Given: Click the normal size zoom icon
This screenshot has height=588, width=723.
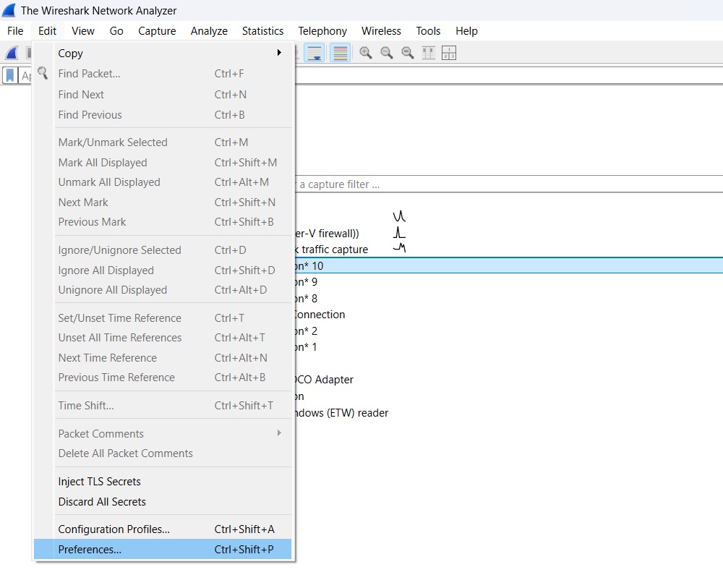Looking at the screenshot, I should pos(408,53).
